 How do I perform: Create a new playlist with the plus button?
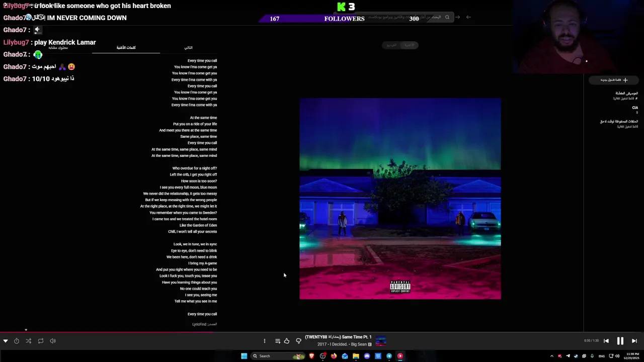point(614,80)
